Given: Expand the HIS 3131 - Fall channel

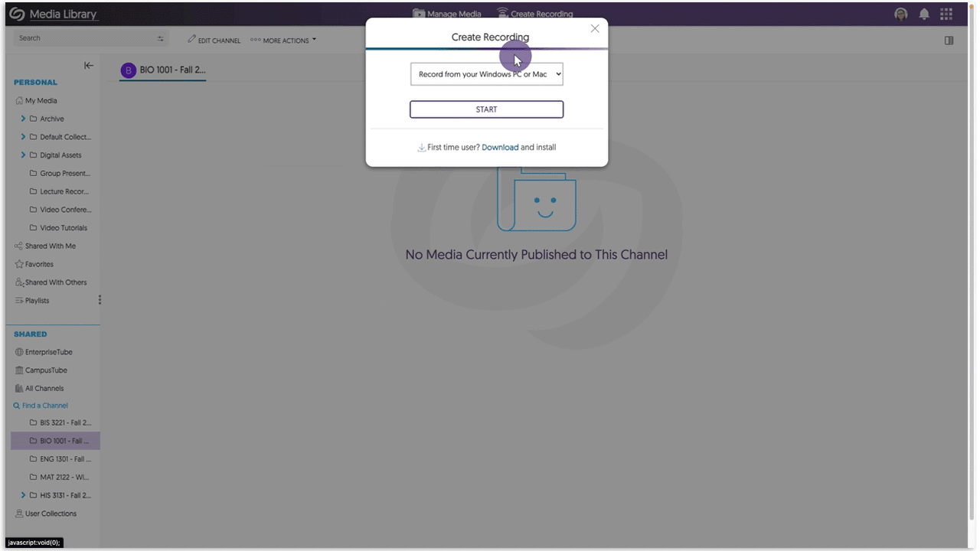Looking at the screenshot, I should click(x=23, y=495).
